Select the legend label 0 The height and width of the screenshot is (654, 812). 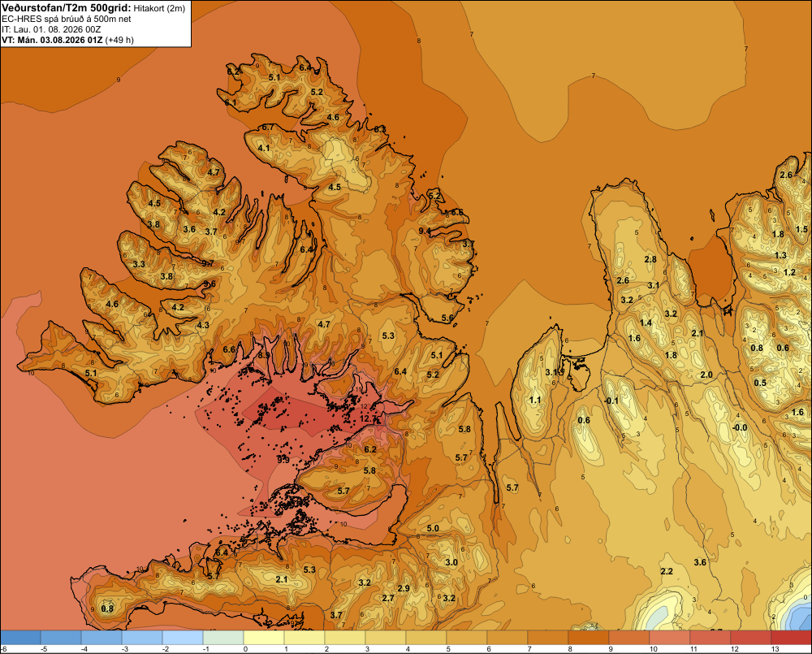[245, 649]
